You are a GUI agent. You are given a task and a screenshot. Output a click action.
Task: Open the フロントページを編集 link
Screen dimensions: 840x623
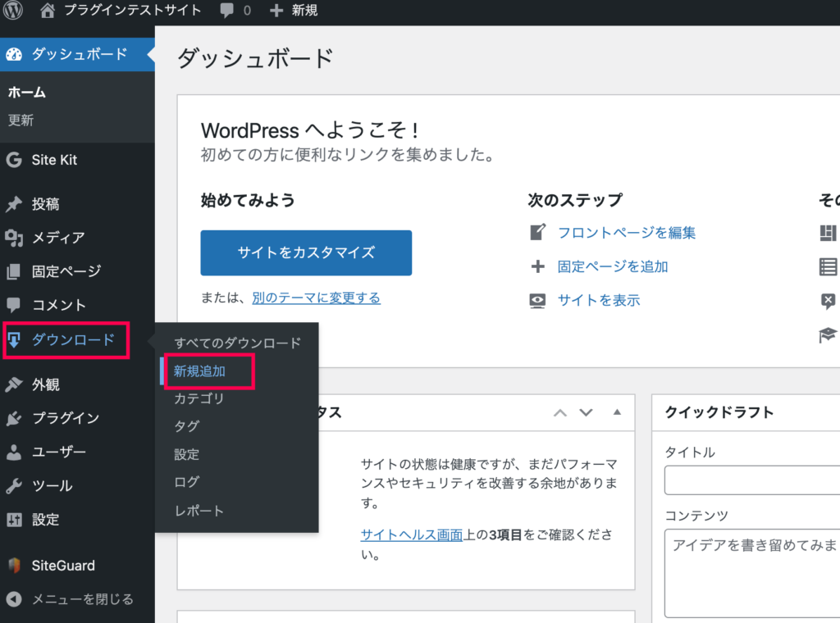(626, 232)
